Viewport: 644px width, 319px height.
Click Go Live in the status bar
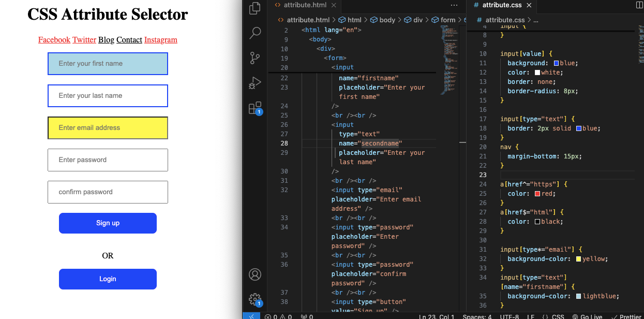point(587,316)
